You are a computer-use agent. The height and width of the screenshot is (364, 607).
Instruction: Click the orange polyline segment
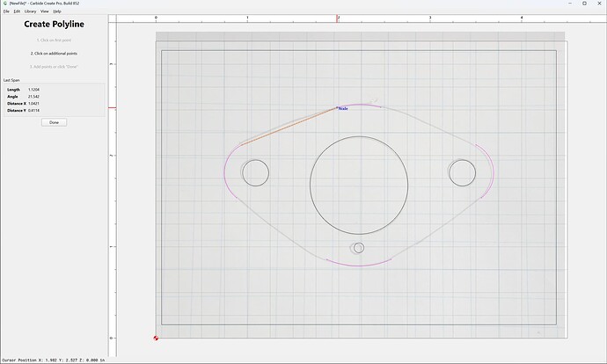(x=289, y=127)
